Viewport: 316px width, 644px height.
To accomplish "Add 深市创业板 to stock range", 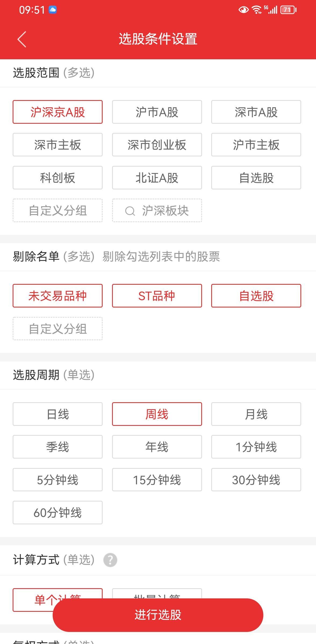I will coord(157,145).
